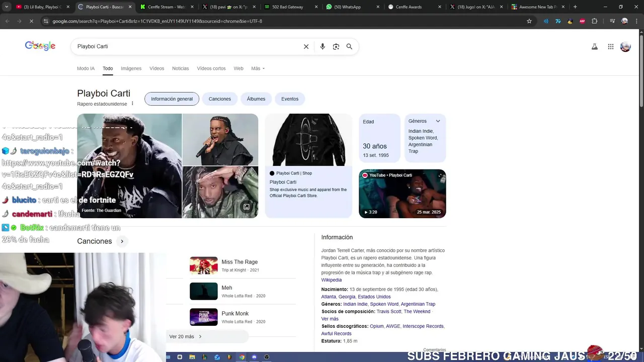
Task: Select the Videos cortos tab
Action: pos(211,68)
